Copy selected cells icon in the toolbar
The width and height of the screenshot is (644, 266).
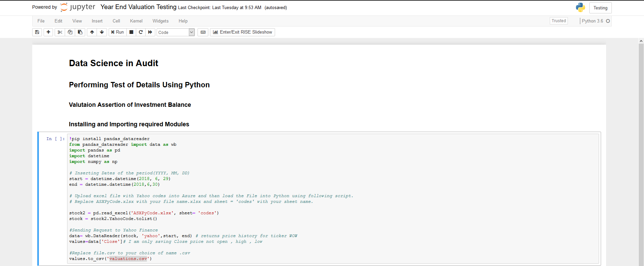click(x=70, y=32)
